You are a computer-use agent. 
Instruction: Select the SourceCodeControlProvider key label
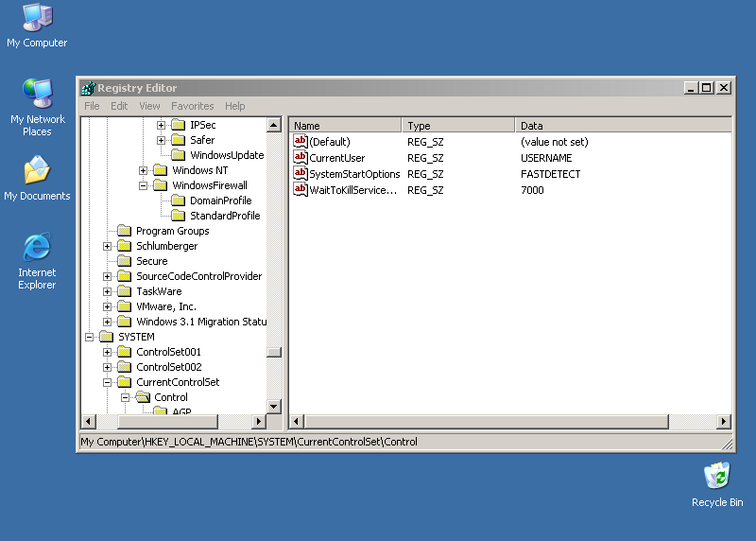click(199, 276)
